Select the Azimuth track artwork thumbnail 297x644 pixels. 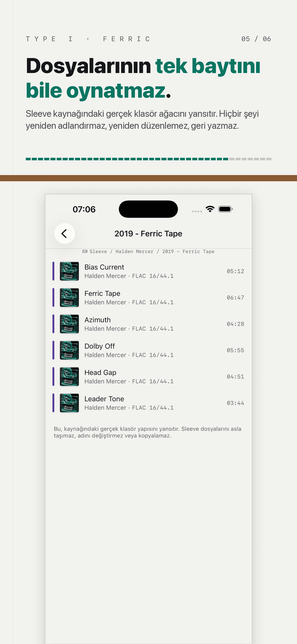(x=69, y=324)
